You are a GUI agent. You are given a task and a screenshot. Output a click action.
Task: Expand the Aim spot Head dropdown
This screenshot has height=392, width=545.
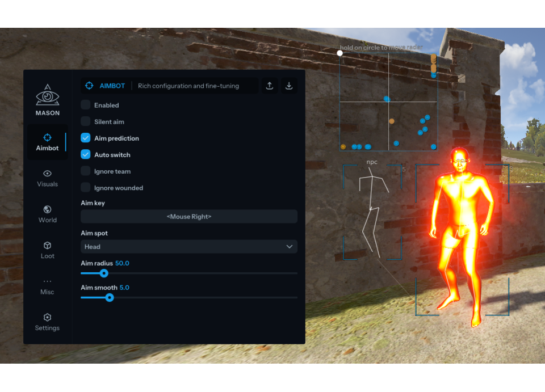pos(189,247)
